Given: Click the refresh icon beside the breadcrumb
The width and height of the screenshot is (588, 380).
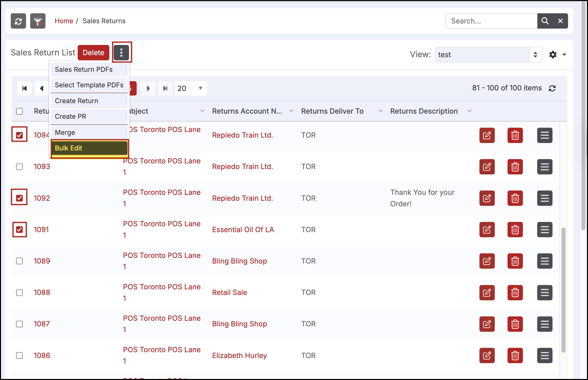Looking at the screenshot, I should (18, 21).
